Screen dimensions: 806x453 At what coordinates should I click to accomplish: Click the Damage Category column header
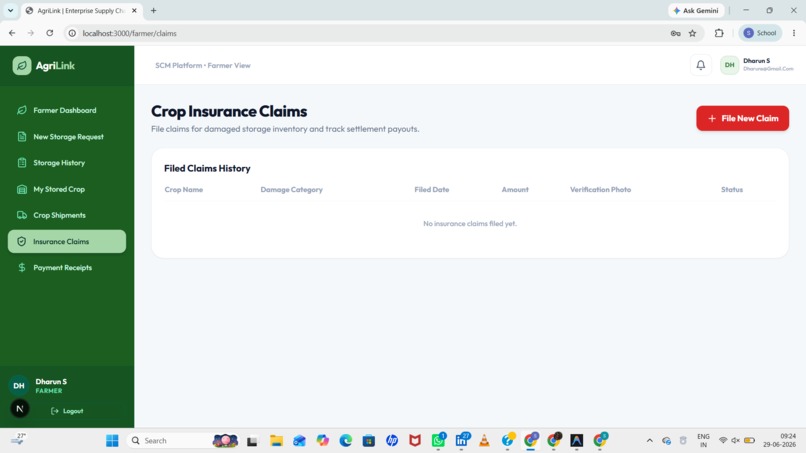click(291, 189)
